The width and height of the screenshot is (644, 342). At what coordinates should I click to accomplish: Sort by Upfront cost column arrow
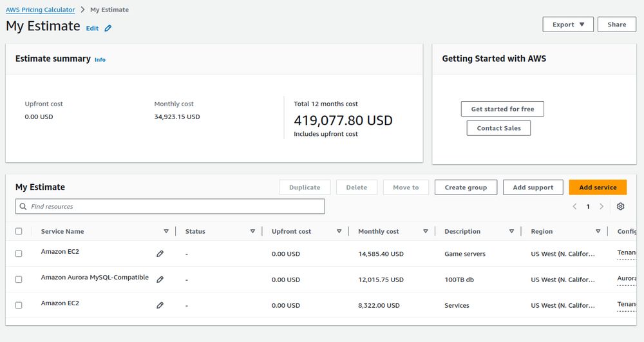click(x=339, y=231)
